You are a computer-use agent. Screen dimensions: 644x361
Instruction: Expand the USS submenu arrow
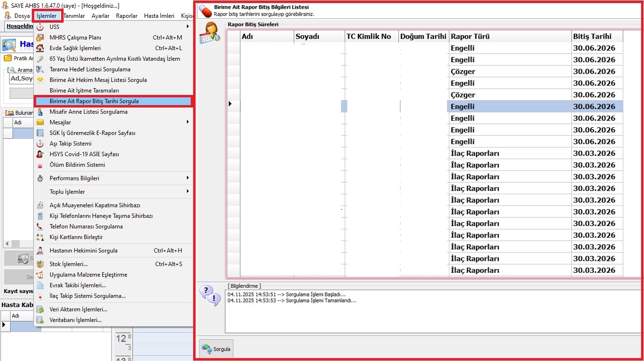[187, 27]
